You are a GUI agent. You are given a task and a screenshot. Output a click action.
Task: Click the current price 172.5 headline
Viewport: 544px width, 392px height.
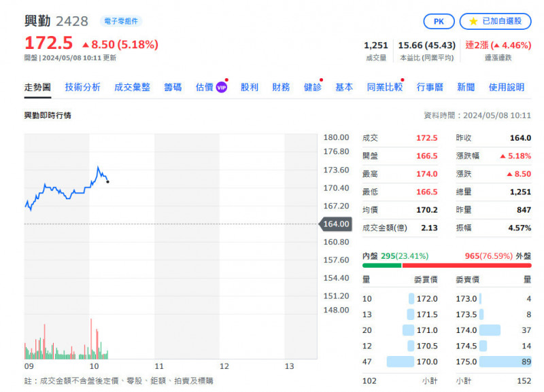(48, 43)
